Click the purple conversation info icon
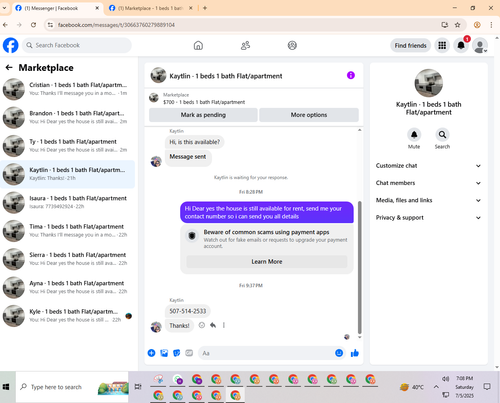Viewport: 500px width, 403px height. tap(351, 75)
